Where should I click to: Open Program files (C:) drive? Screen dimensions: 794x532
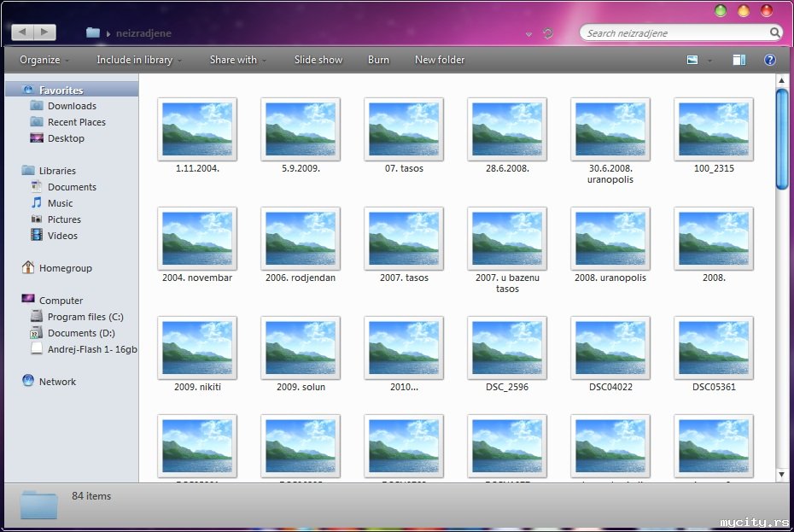pos(85,317)
